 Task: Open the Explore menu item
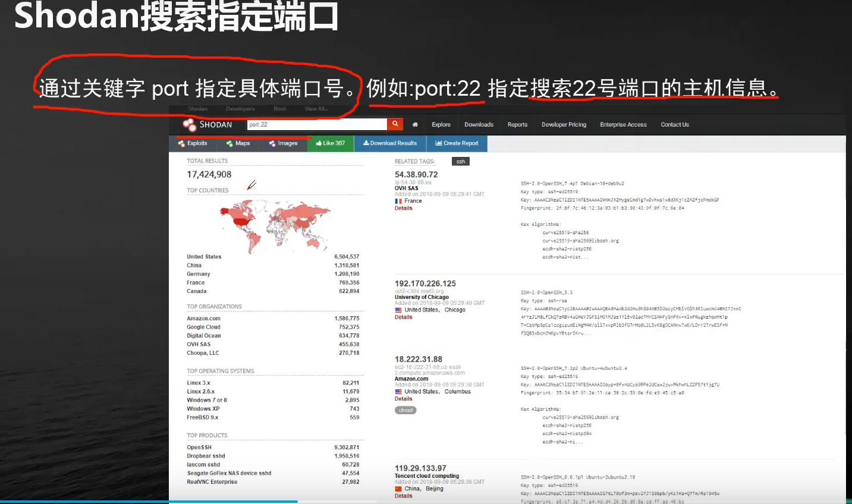(x=441, y=125)
